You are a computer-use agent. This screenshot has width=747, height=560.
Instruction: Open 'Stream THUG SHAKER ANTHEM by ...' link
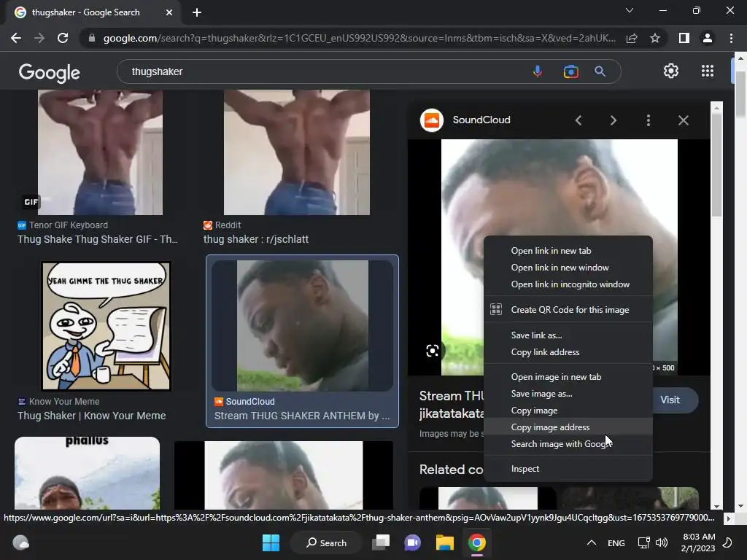302,416
